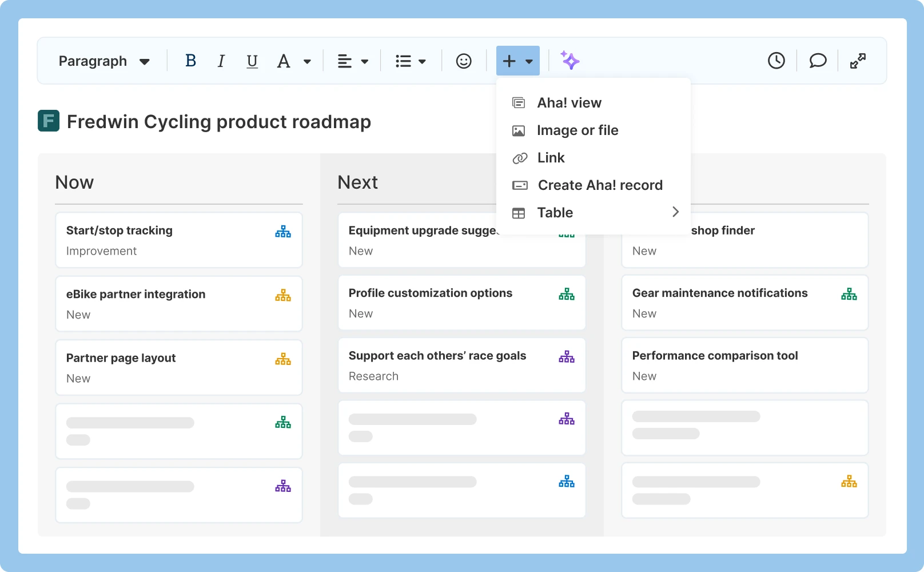
Task: Open the text alignment dropdown
Action: pyautogui.click(x=352, y=61)
